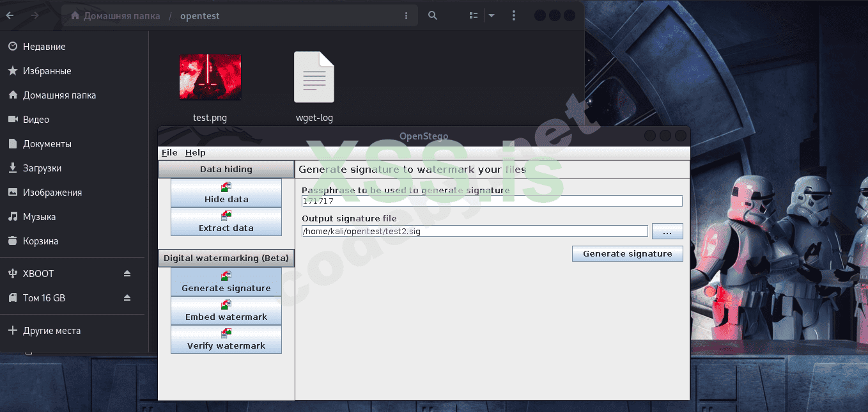Select the test.png image thumbnail
The width and height of the screenshot is (868, 412).
(x=210, y=77)
